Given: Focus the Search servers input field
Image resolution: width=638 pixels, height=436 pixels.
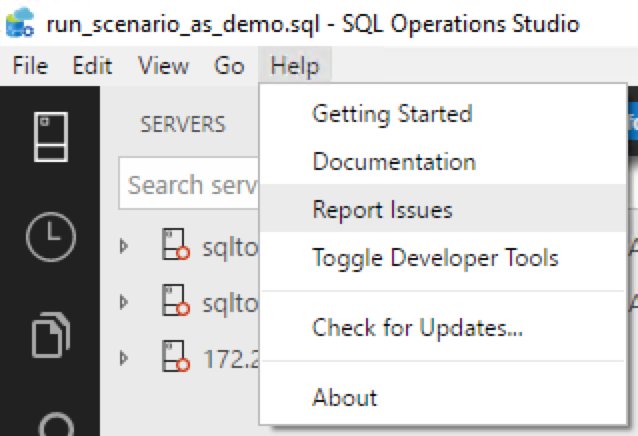Looking at the screenshot, I should [189, 184].
